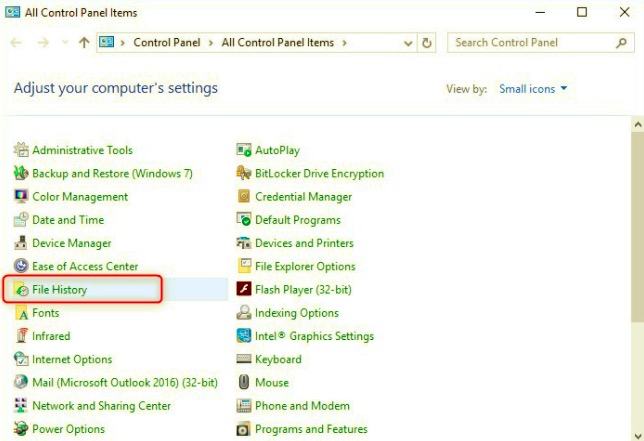Click the Network and Sharing Center icon
This screenshot has width=644, height=441.
coord(21,406)
